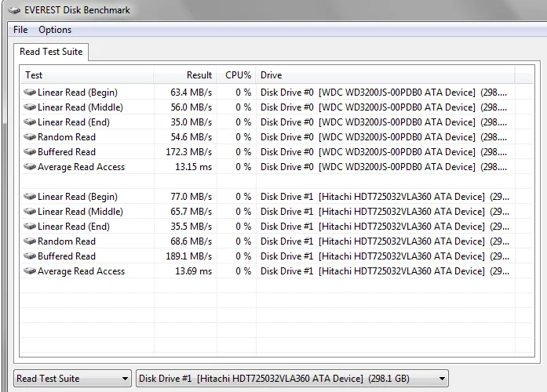Click disk icon of WDC Linear Read (End)
Viewport: 547px width, 392px height.
pos(30,122)
